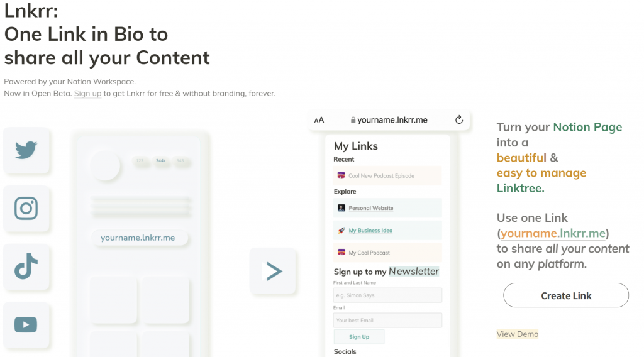The width and height of the screenshot is (644, 357).
Task: Open the Cool New Podcast Episode link
Action: pos(387,175)
